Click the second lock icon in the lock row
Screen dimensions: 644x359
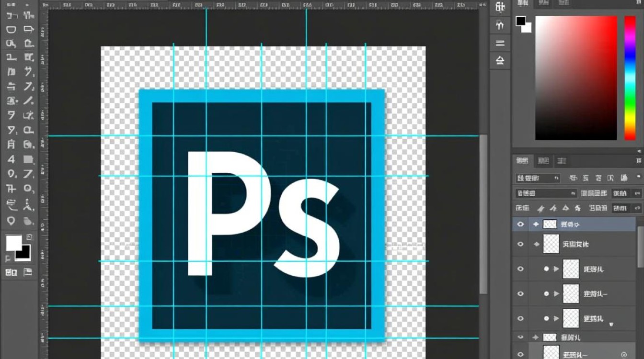click(x=553, y=208)
